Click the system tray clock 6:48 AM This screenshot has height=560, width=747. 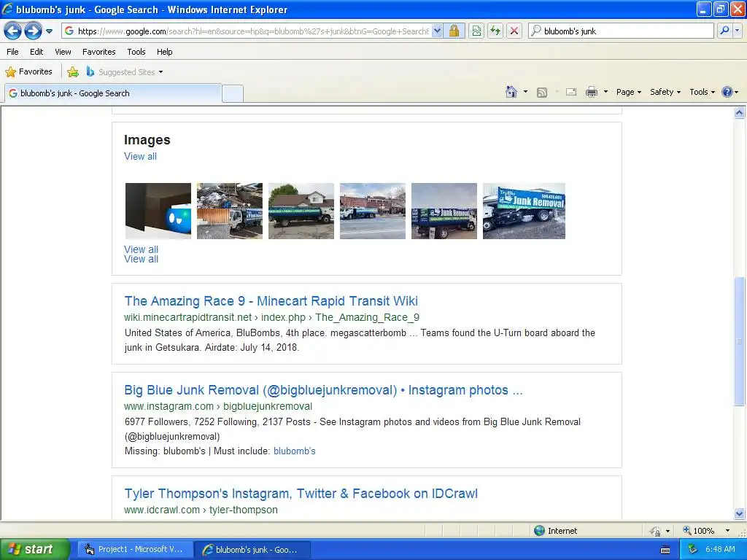[x=720, y=550]
